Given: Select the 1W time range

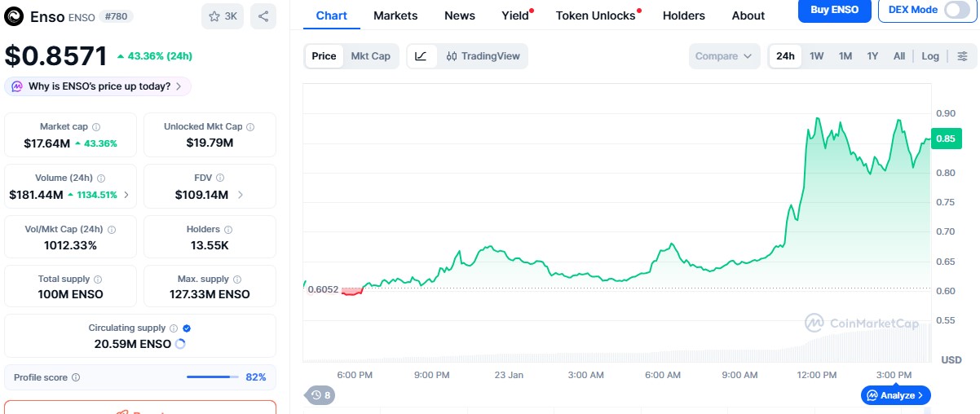Looking at the screenshot, I should coord(816,56).
